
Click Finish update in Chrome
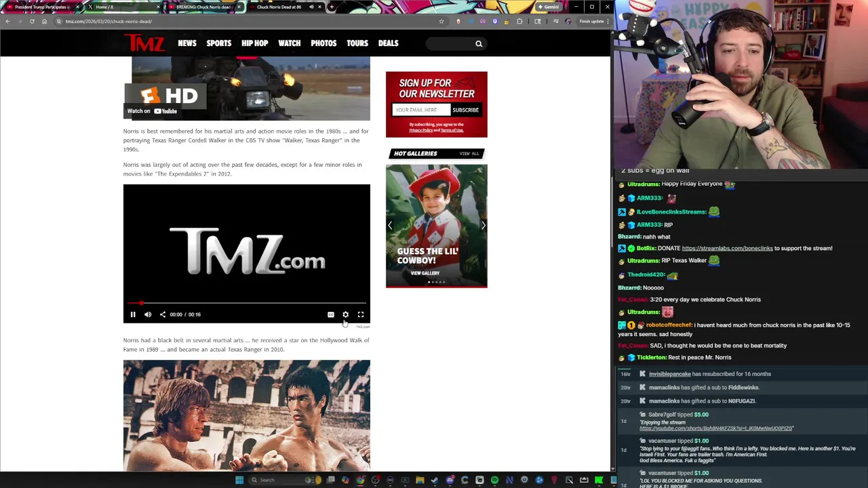click(591, 21)
